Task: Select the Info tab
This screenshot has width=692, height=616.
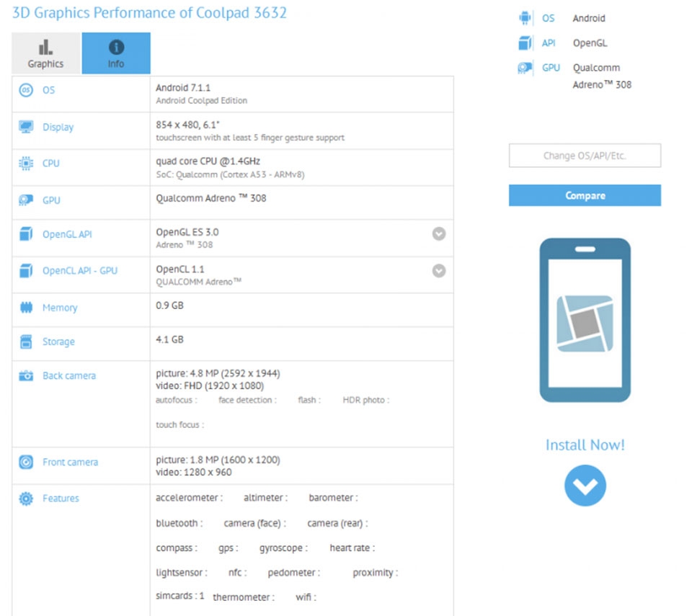Action: click(x=115, y=53)
